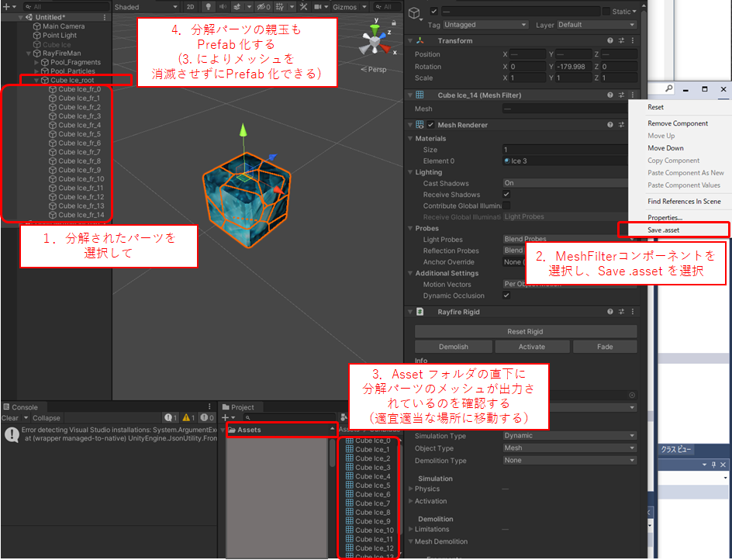
Task: Choose Reset in context menu
Action: pyautogui.click(x=680, y=107)
